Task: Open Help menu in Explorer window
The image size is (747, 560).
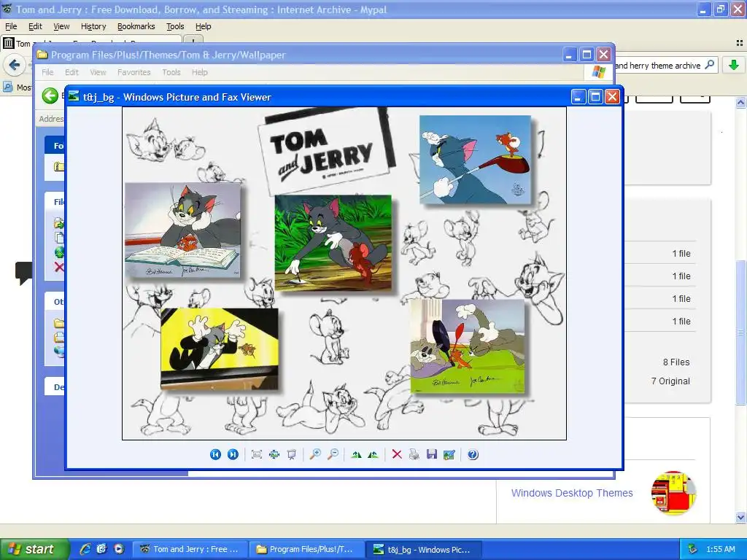Action: pos(200,72)
